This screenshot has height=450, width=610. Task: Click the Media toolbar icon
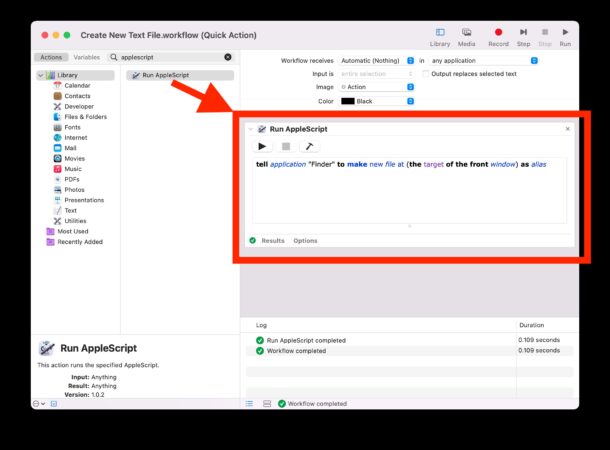pos(466,36)
